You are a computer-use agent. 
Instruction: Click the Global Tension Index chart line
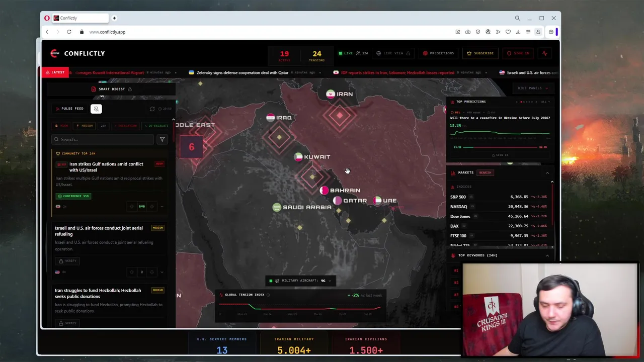coord(300,306)
